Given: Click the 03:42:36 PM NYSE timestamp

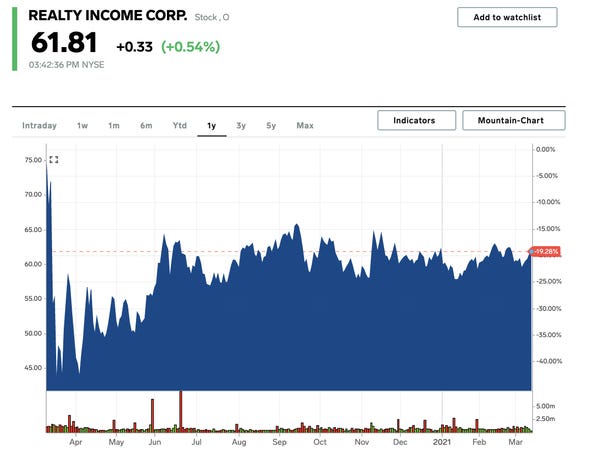Looking at the screenshot, I should pyautogui.click(x=67, y=65).
